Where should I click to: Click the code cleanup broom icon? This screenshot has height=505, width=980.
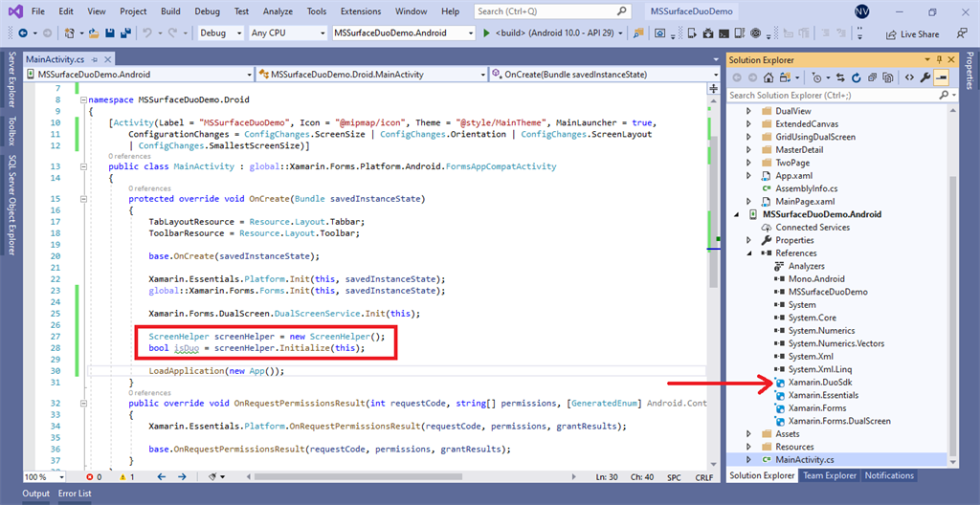pyautogui.click(x=213, y=477)
